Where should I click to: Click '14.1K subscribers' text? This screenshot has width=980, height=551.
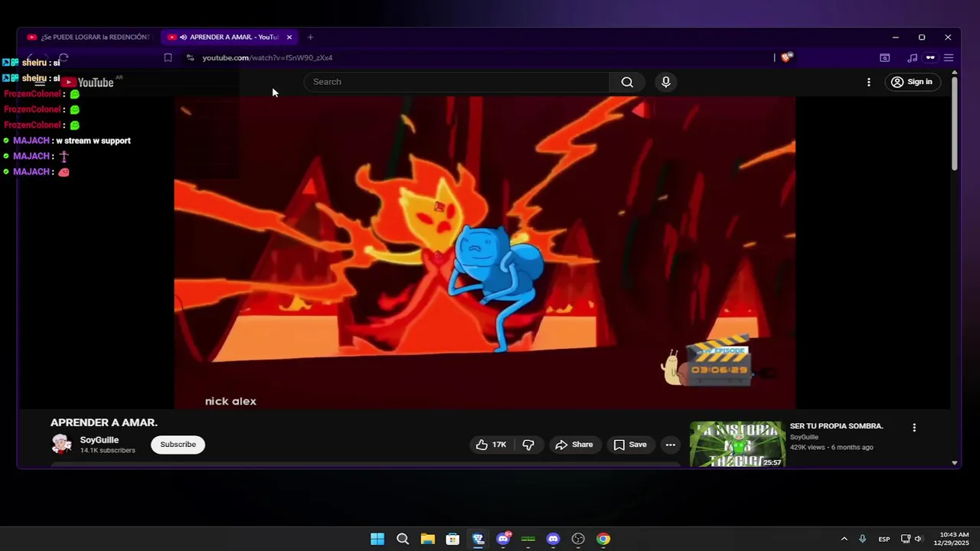(x=108, y=451)
